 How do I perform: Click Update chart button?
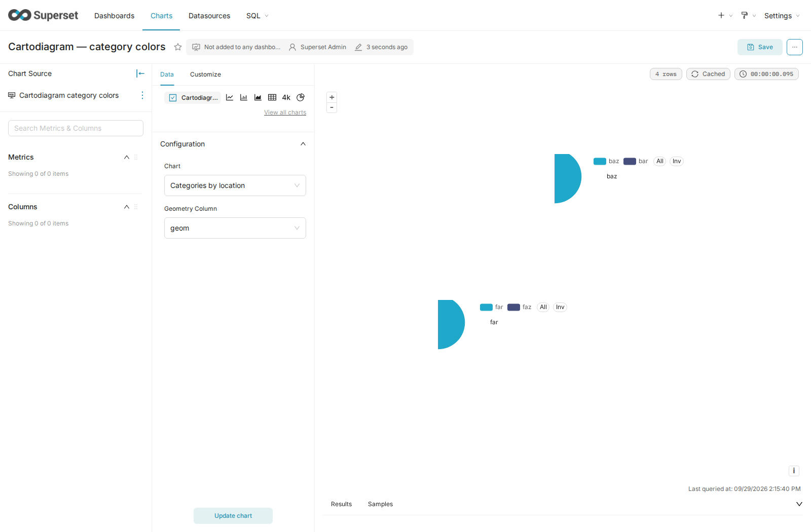tap(233, 516)
